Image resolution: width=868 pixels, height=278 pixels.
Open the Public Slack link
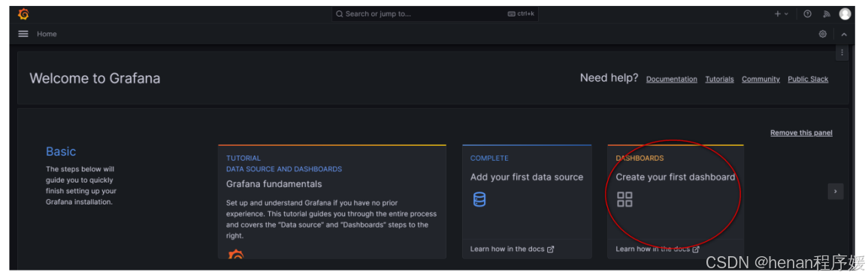click(x=808, y=79)
